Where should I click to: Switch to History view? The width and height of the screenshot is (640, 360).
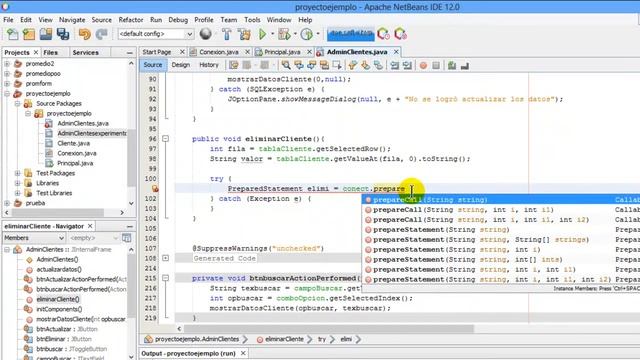[209, 65]
